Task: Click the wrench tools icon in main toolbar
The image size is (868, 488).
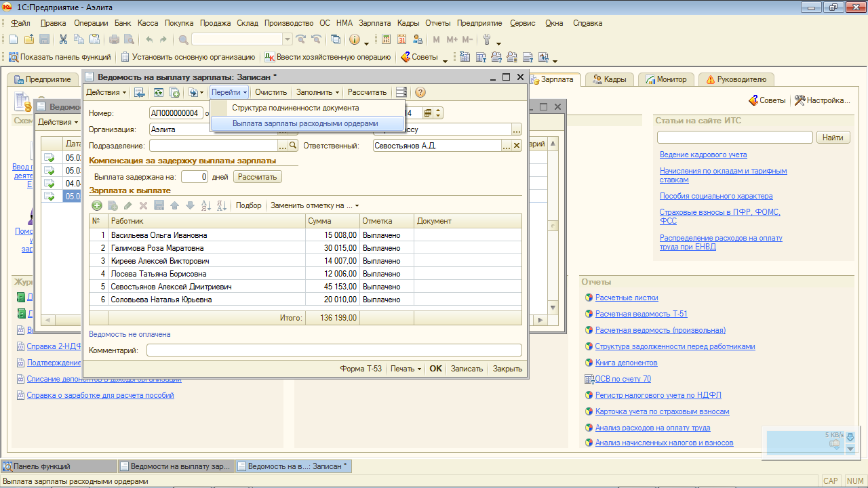Action: click(486, 39)
